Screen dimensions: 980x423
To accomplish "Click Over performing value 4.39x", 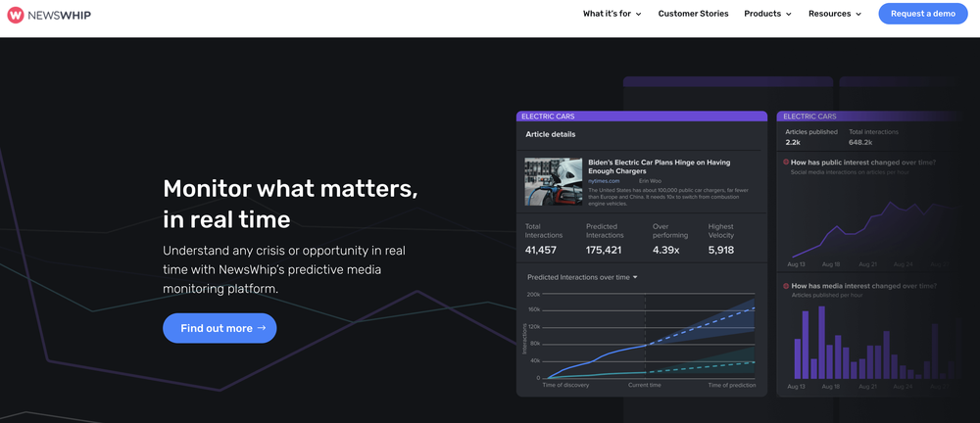I will pos(666,250).
